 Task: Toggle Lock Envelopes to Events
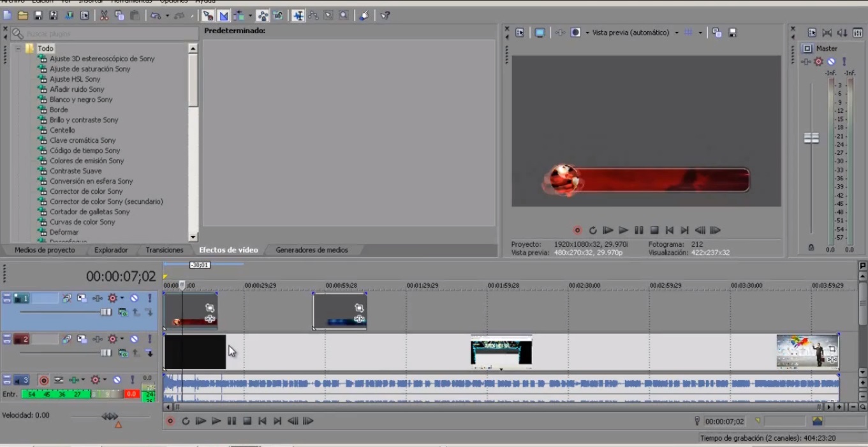263,15
